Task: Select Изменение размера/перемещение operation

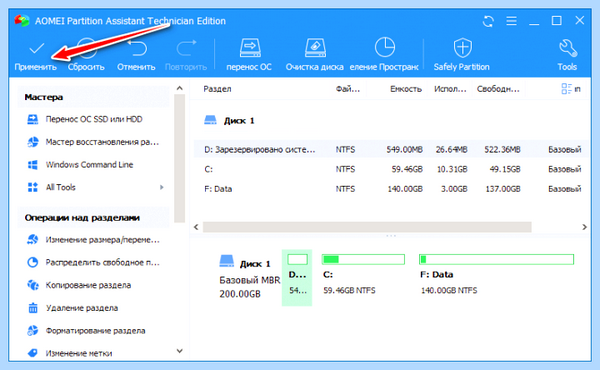Action: pyautogui.click(x=94, y=240)
